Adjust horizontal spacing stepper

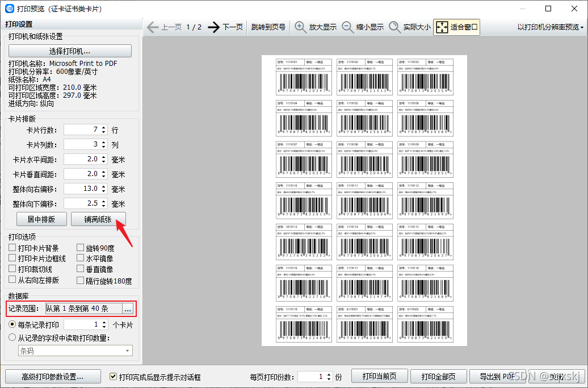coord(104,159)
